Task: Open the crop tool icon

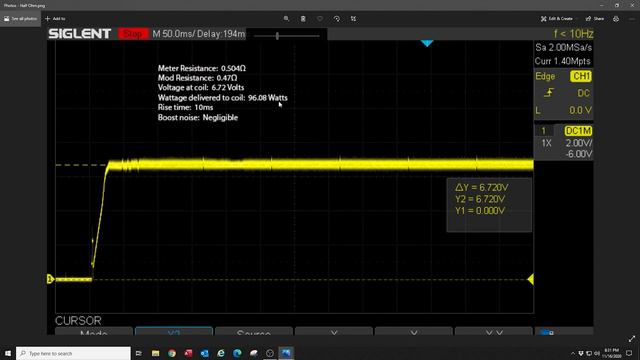Action: tap(353, 19)
